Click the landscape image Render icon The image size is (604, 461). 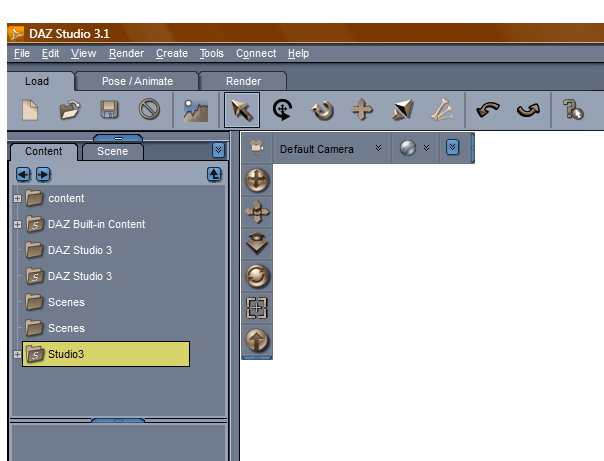coord(196,111)
